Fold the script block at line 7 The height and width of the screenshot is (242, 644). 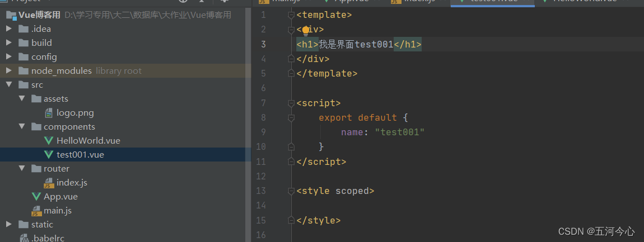click(291, 103)
